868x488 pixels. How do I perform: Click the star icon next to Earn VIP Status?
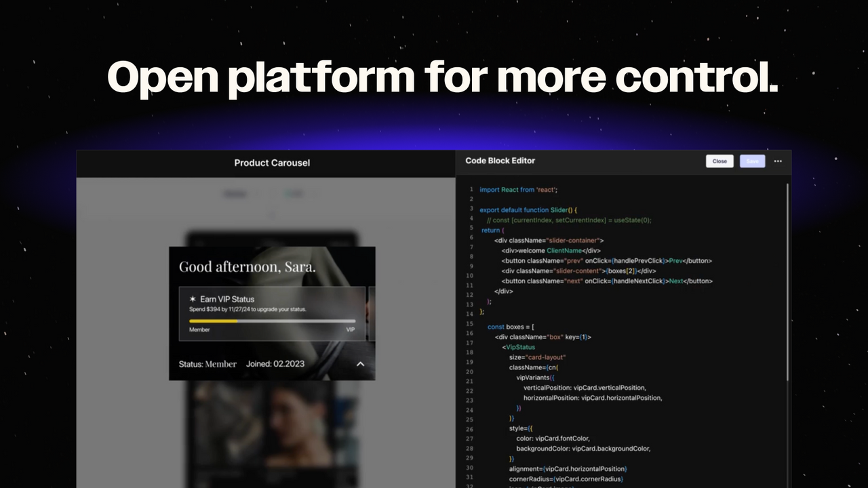192,299
